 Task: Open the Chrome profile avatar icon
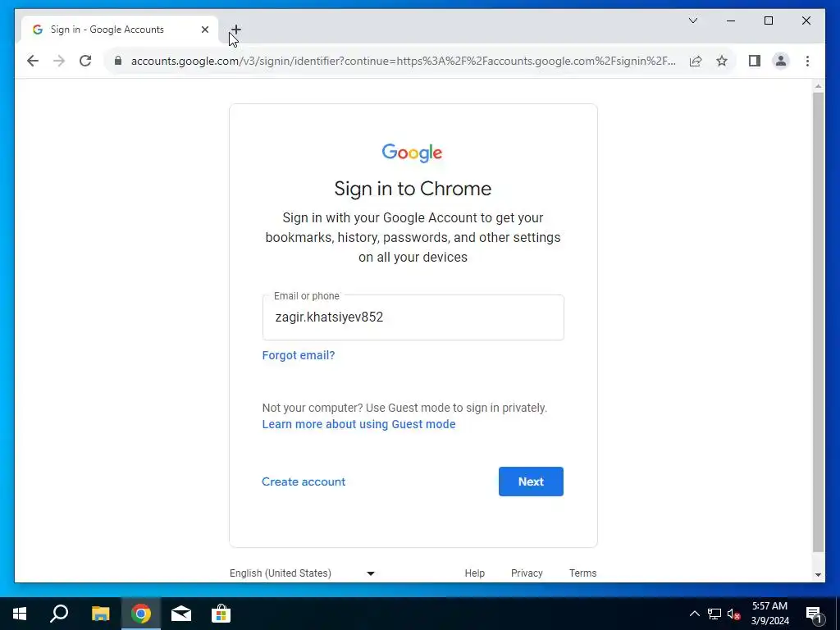[781, 61]
